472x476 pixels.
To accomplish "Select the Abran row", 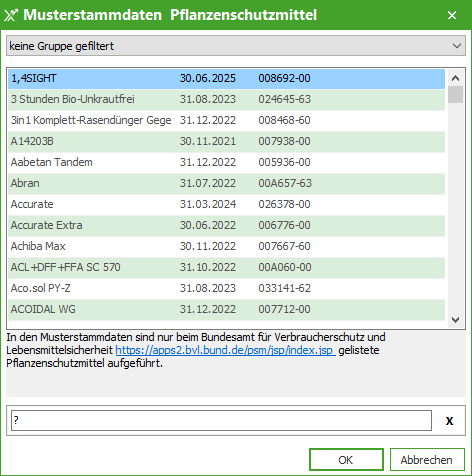I will (x=226, y=183).
